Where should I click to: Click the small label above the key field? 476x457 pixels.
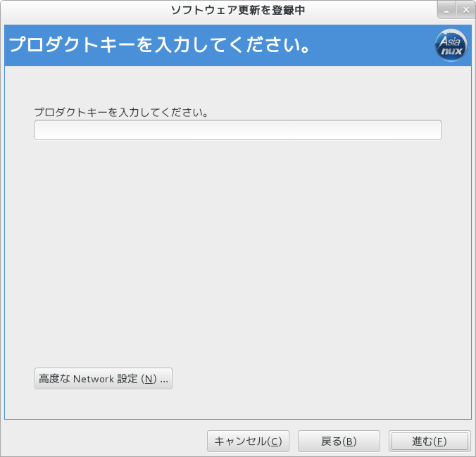click(121, 111)
